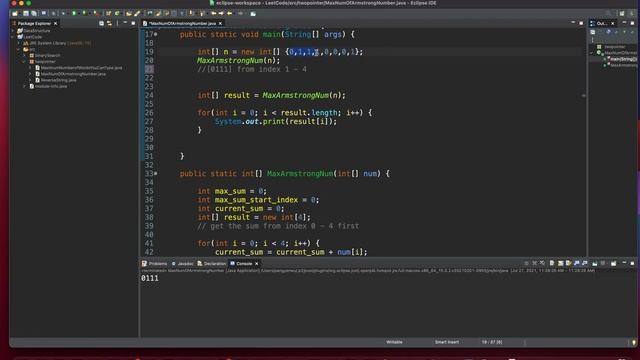Screen dimensions: 640x360
Task: Expand JRE System Library node
Action: [18, 43]
